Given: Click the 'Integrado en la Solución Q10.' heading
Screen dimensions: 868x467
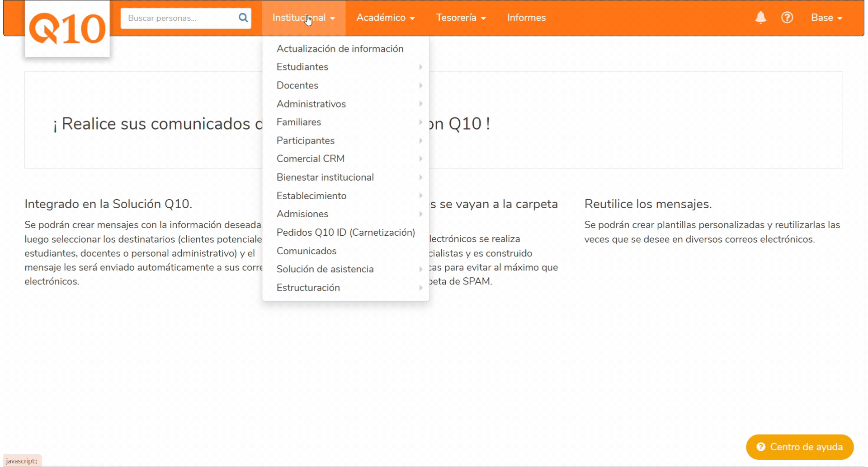Looking at the screenshot, I should [x=108, y=204].
